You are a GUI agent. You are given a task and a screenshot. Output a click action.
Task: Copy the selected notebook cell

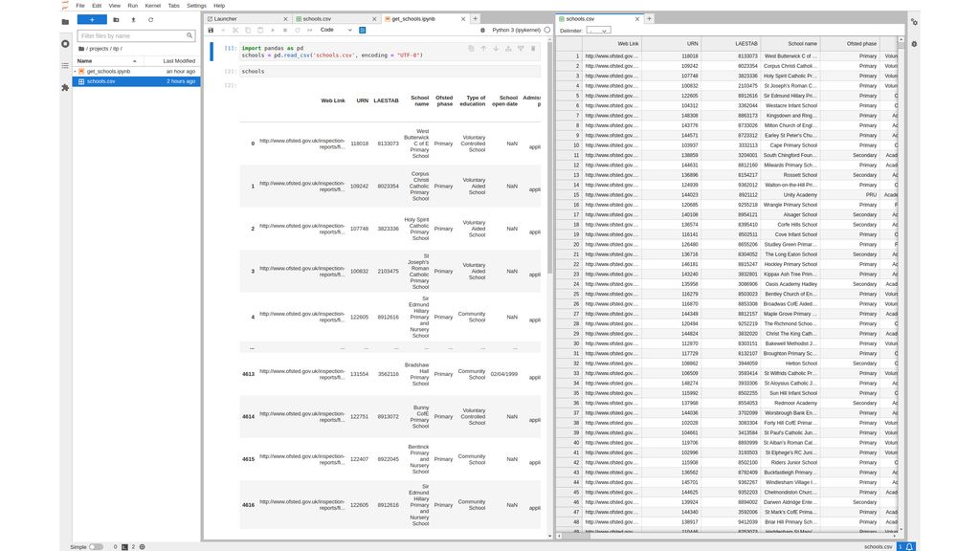pos(248,29)
